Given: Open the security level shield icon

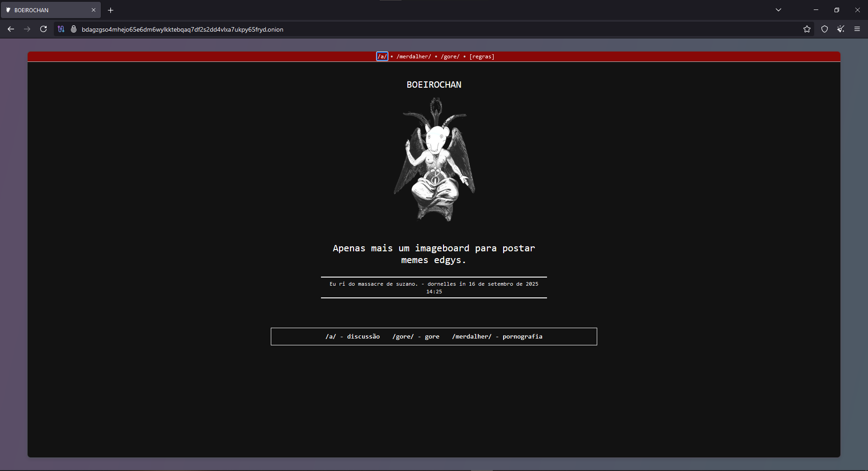Looking at the screenshot, I should (825, 29).
